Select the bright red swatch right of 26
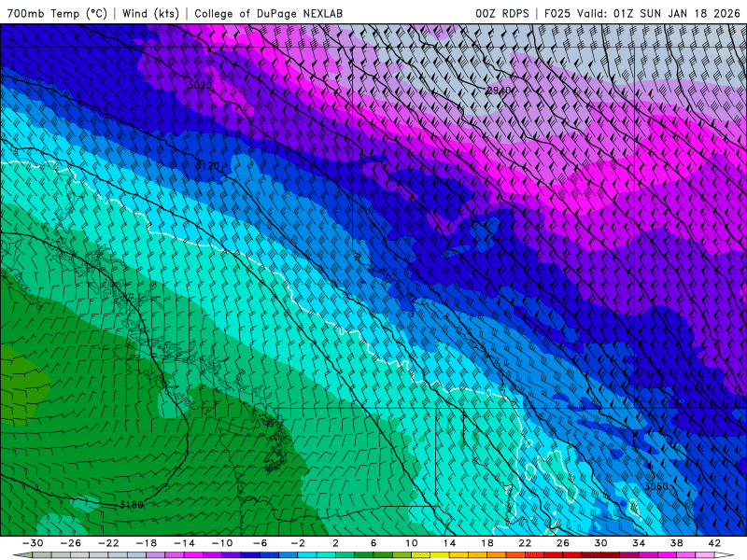Image resolution: width=747 pixels, height=560 pixels. pyautogui.click(x=572, y=554)
